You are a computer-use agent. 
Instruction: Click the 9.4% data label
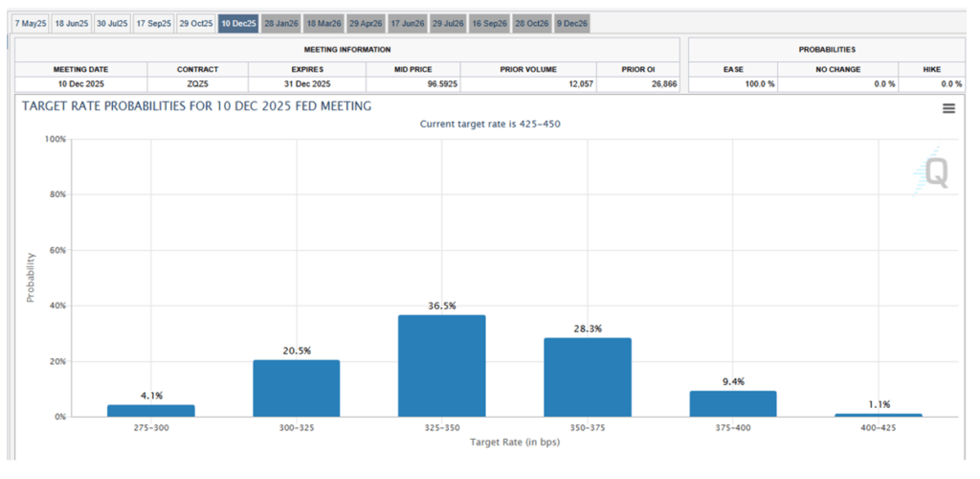(x=733, y=381)
